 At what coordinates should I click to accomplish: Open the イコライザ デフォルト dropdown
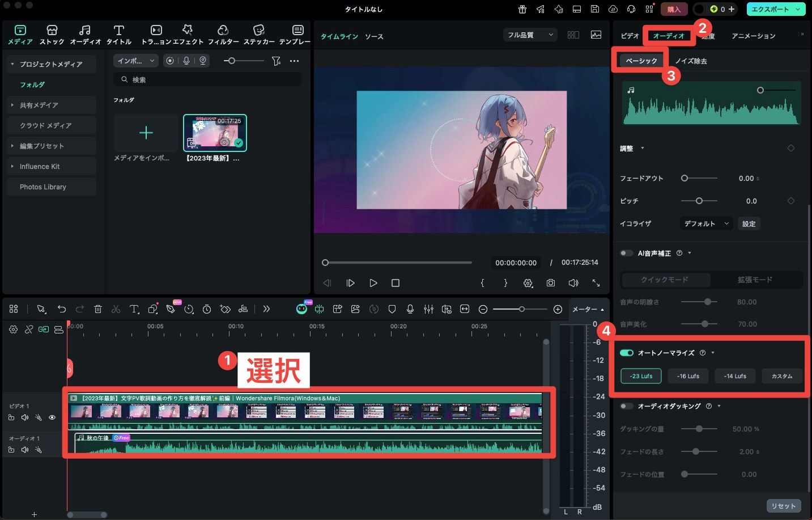707,223
